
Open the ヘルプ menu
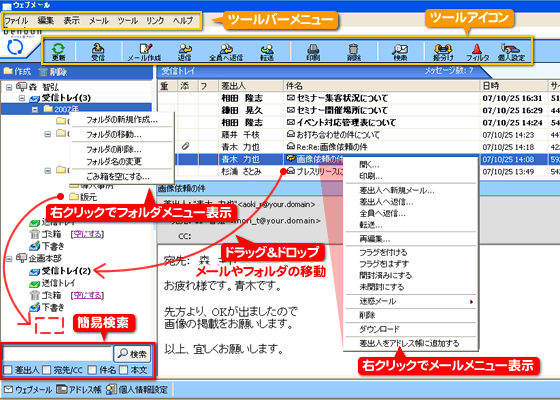tap(183, 20)
